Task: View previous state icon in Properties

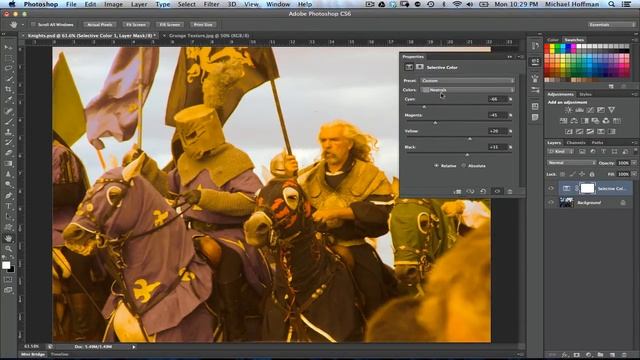Action: coord(471,191)
